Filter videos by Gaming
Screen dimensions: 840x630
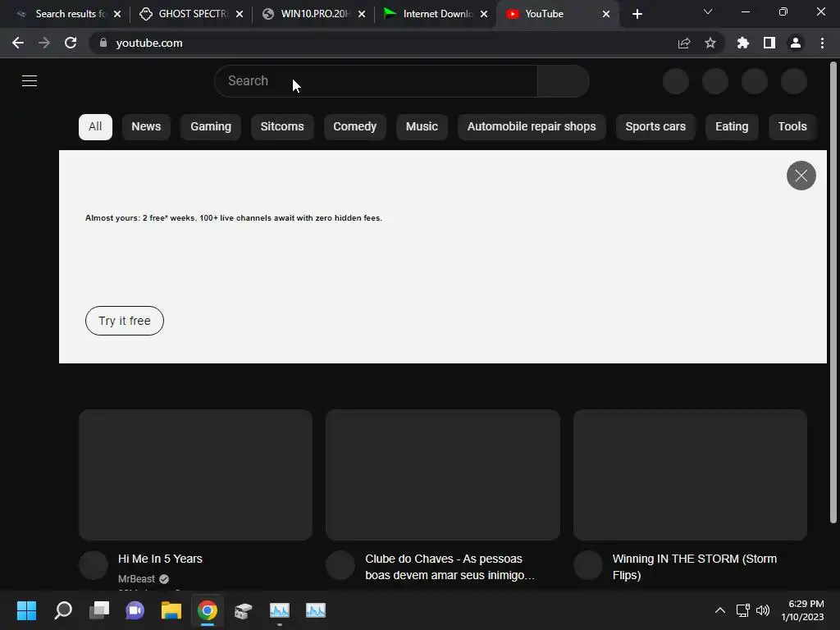[x=211, y=127]
